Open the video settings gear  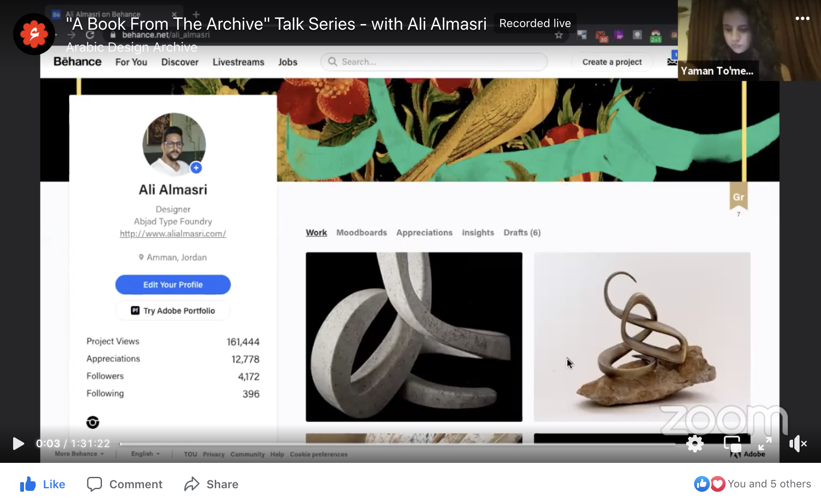tap(695, 444)
